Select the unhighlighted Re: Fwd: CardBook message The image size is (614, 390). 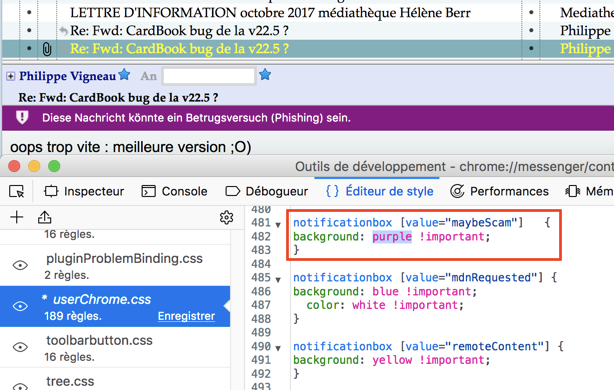pyautogui.click(x=179, y=31)
